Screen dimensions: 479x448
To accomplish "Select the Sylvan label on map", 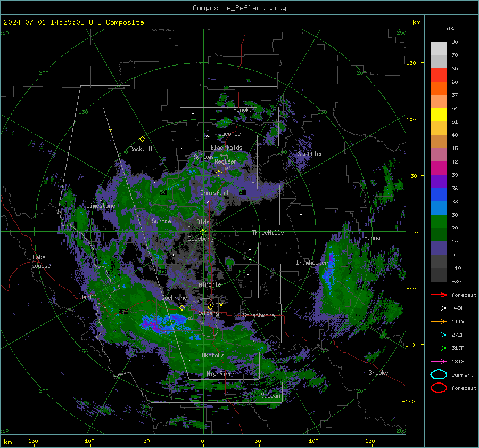I will coord(203,157).
